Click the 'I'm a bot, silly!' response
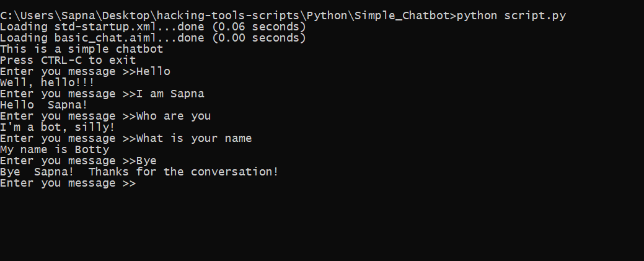This screenshot has width=644, height=261. coord(58,127)
